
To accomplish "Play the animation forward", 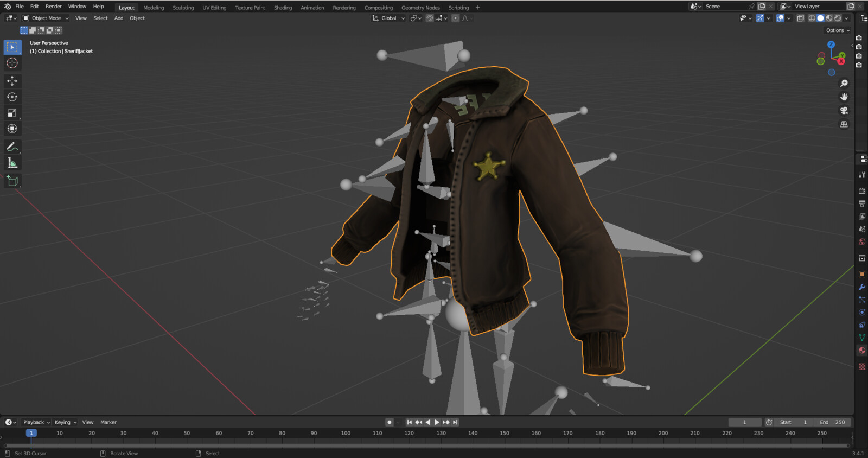I will pos(437,422).
